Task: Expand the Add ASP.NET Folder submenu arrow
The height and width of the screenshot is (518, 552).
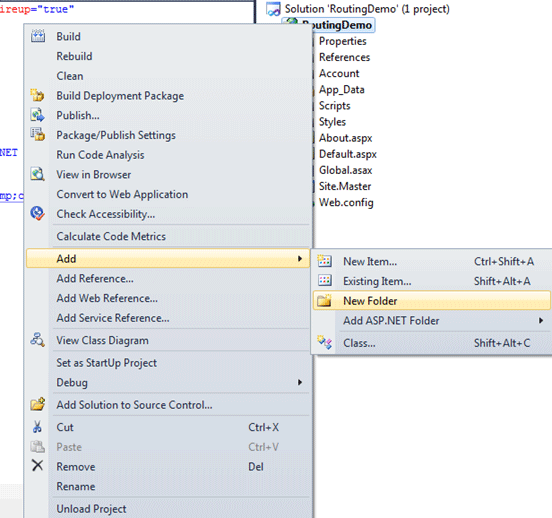Action: point(540,320)
